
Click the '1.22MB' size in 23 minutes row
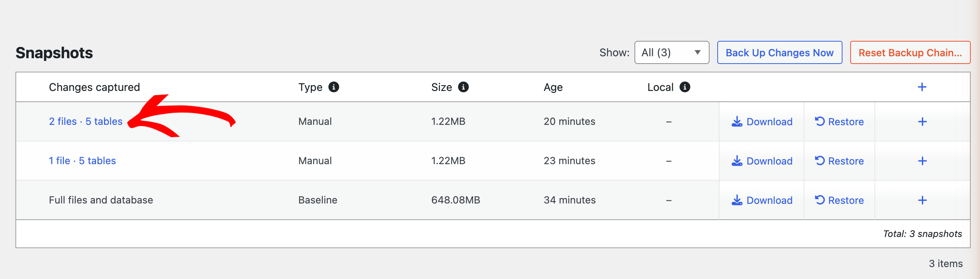[448, 161]
